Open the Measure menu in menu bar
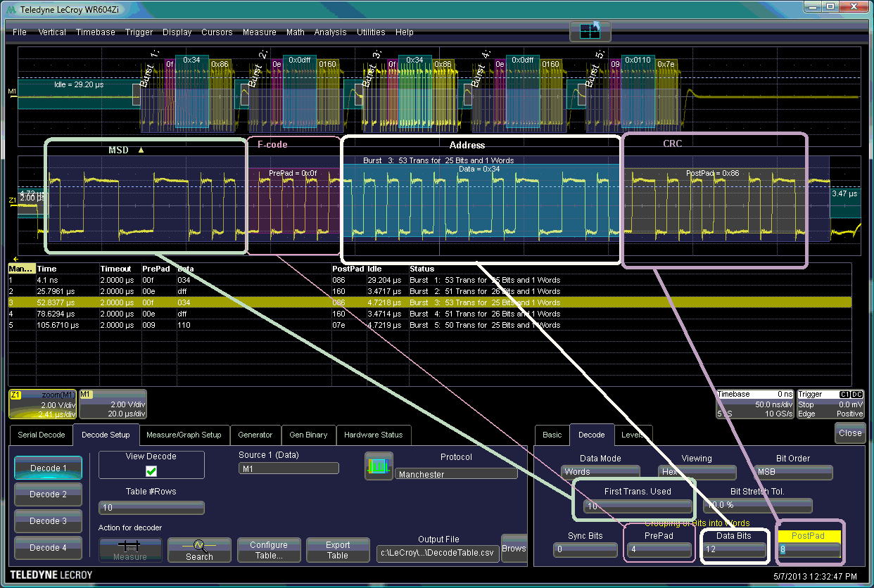Screen dimensions: 874x588 tap(259, 32)
